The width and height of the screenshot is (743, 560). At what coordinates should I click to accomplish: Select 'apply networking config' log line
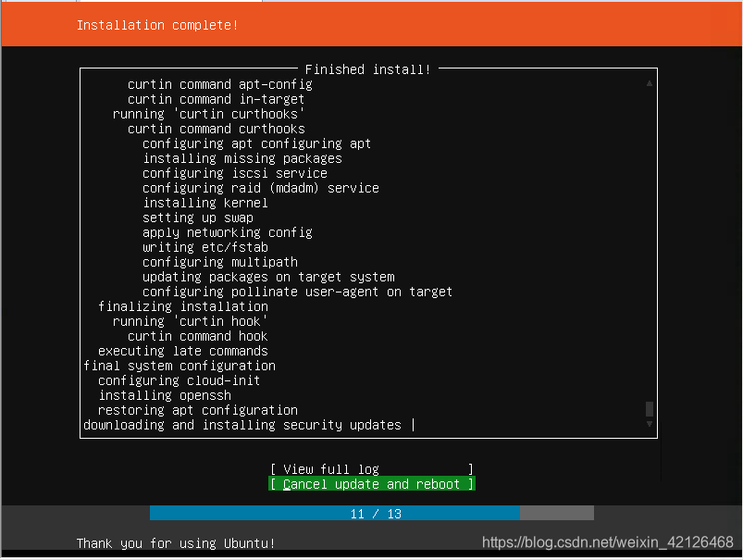pyautogui.click(x=228, y=232)
